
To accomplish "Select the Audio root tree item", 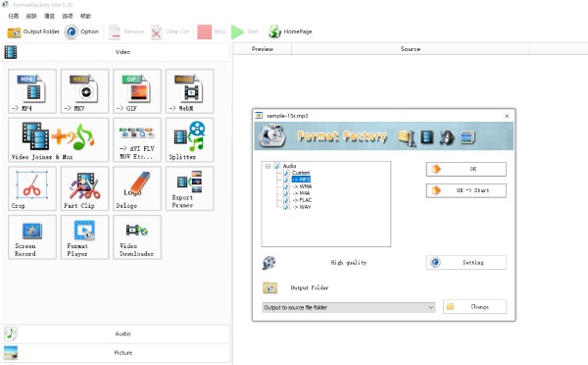I will (289, 166).
